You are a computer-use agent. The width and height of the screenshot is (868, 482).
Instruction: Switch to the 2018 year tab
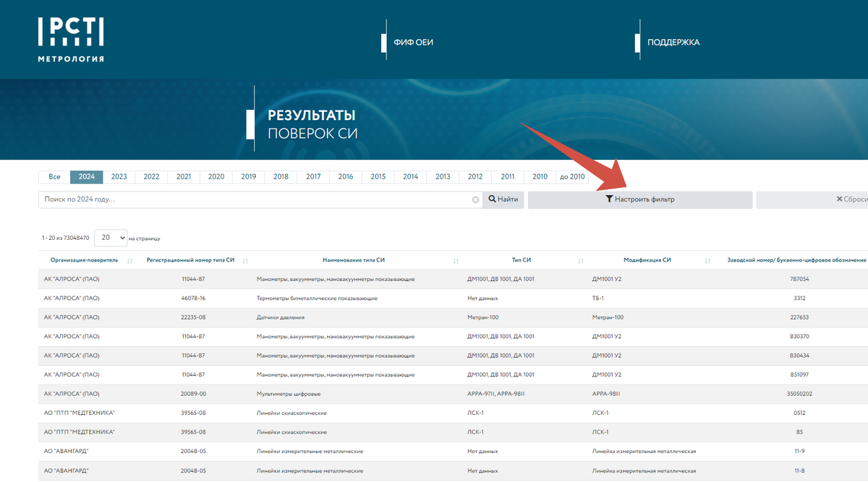point(281,177)
